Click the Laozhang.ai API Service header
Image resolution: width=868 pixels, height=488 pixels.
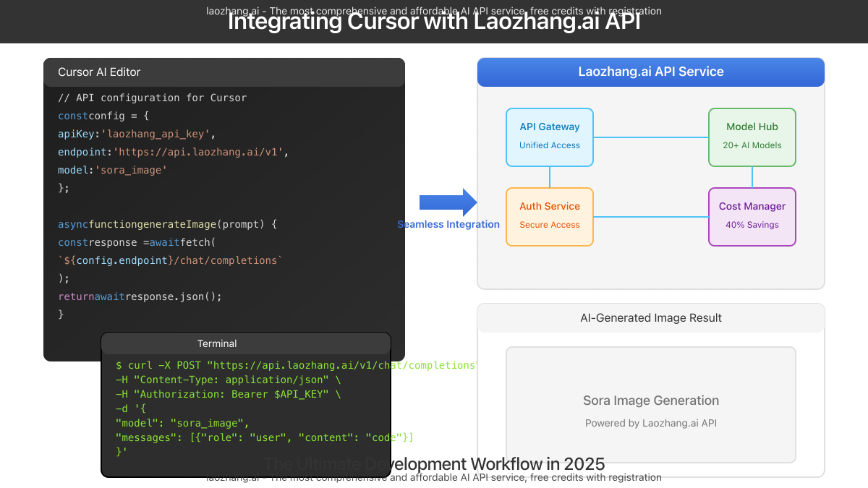[651, 72]
